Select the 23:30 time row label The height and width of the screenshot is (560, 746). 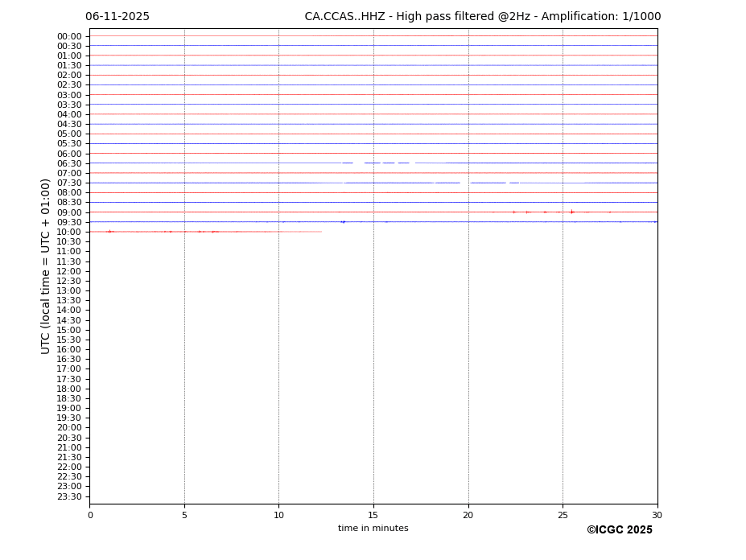coord(69,496)
